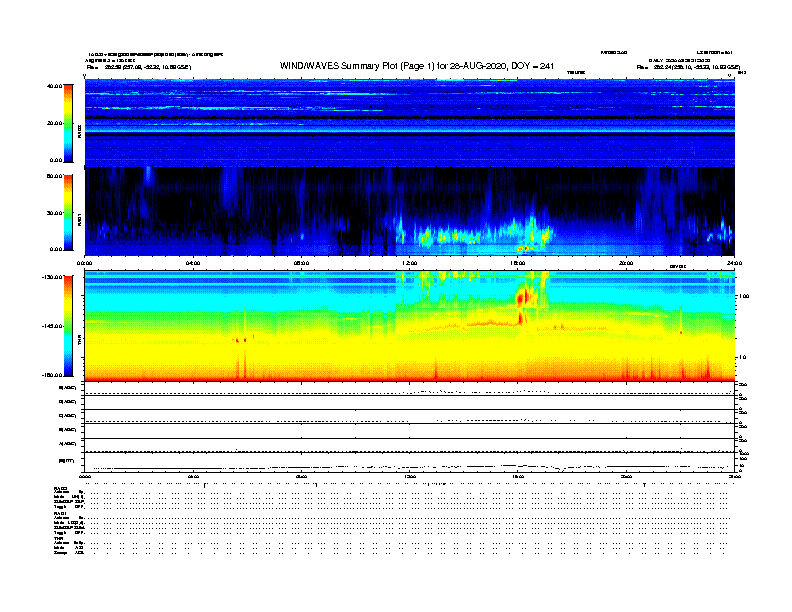
Task: Click 16:00 tick label under RAD1 spectrogram
Action: pos(518,263)
